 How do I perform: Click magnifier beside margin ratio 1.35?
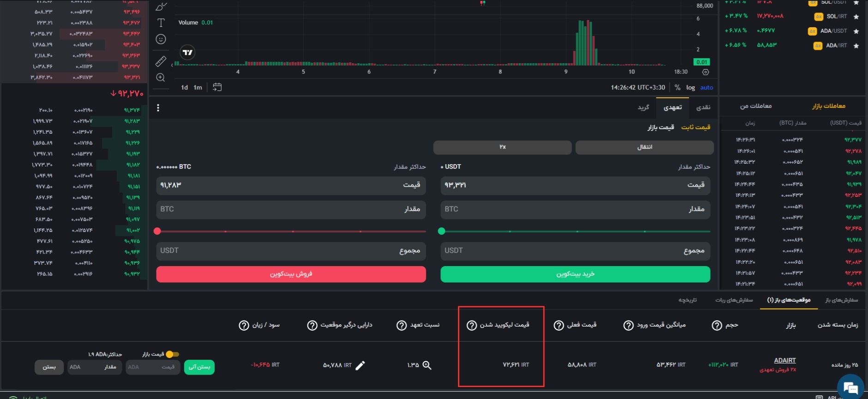tap(427, 365)
